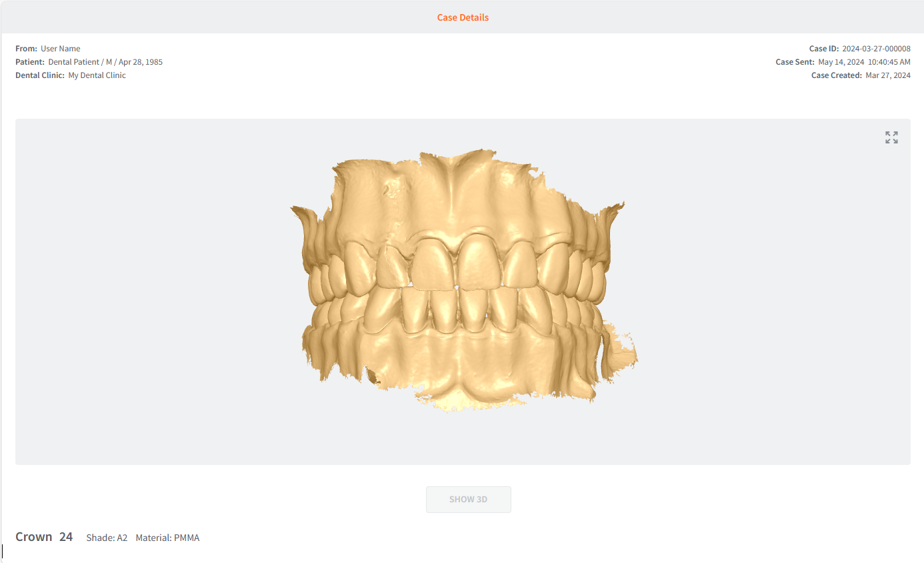Click the Case Details header title

[x=463, y=17]
